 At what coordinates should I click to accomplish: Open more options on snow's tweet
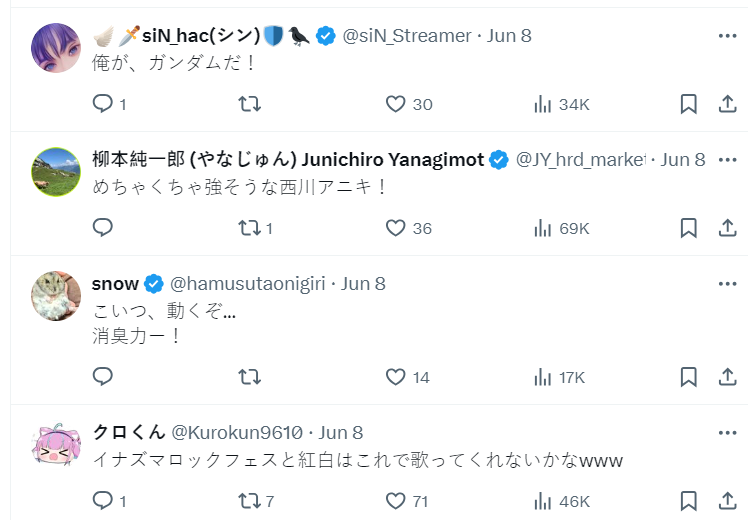[727, 284]
